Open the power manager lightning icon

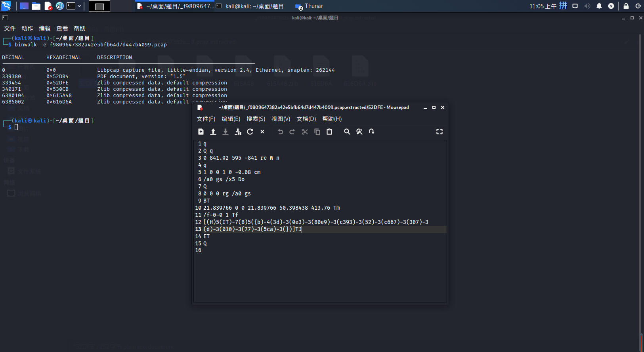point(611,6)
